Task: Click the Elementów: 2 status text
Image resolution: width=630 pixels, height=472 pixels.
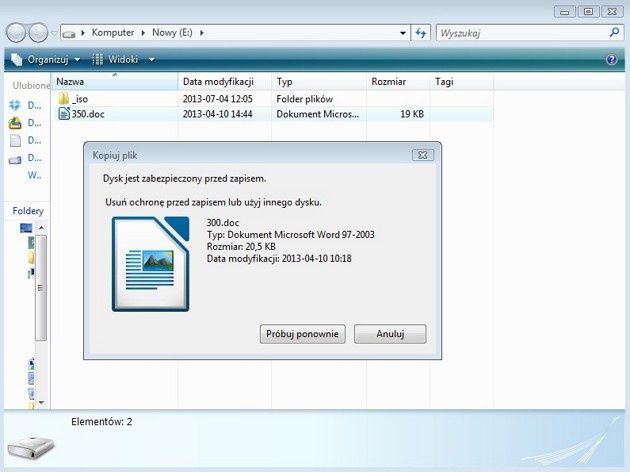Action: click(x=102, y=421)
